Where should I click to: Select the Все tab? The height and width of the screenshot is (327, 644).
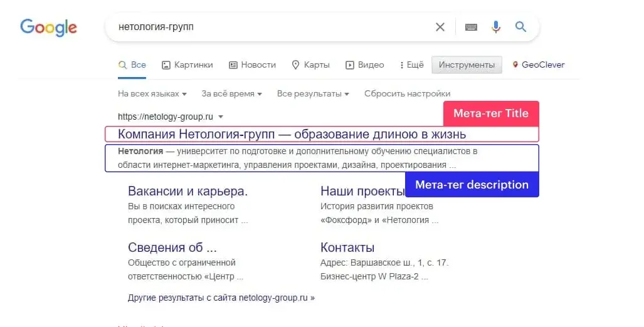pyautogui.click(x=132, y=65)
